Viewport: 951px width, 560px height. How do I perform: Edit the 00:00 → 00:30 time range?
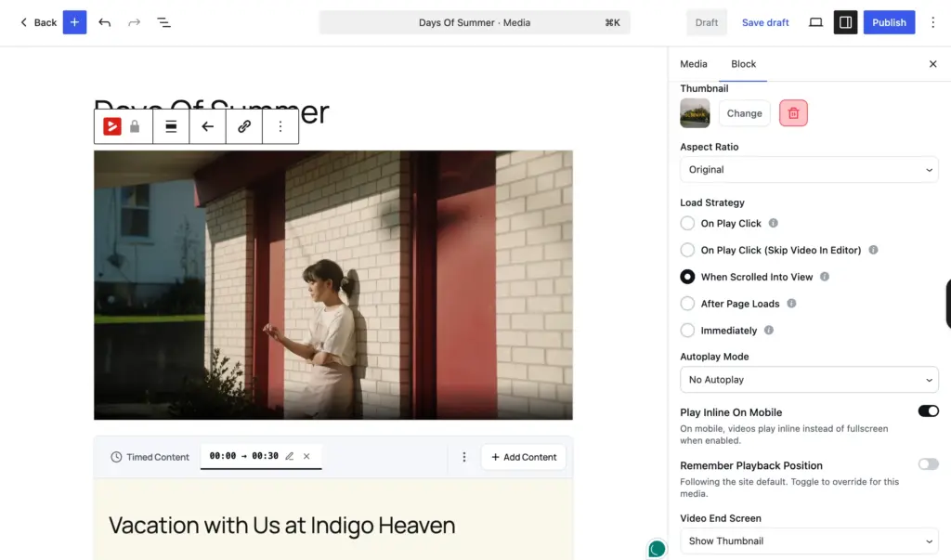(290, 456)
